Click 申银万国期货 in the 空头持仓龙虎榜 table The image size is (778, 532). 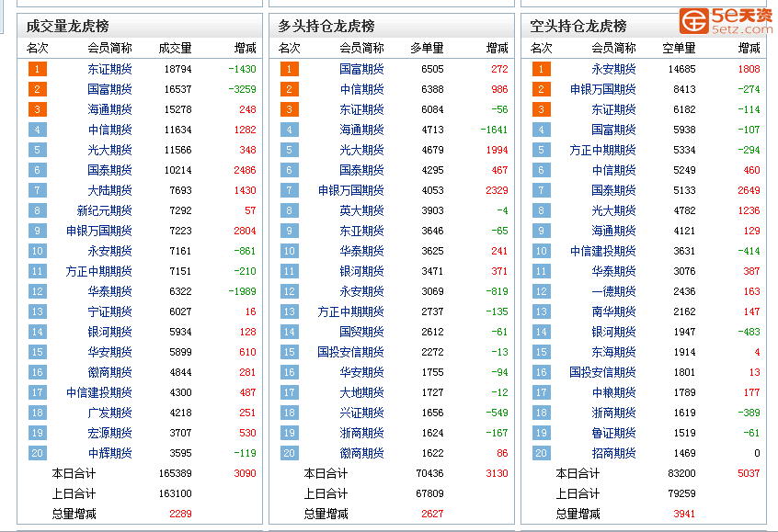pyautogui.click(x=603, y=89)
